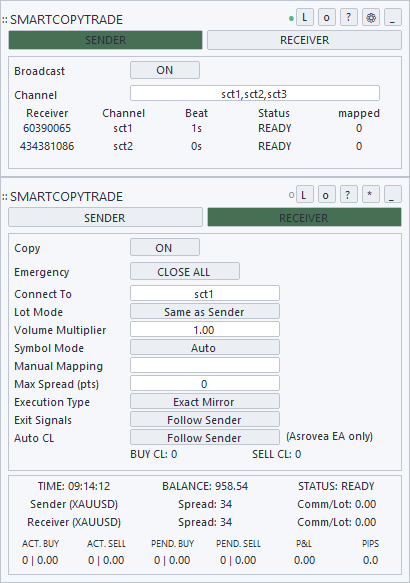Click the asterisk button in bottom Receiver panel
The width and height of the screenshot is (410, 583).
click(371, 194)
